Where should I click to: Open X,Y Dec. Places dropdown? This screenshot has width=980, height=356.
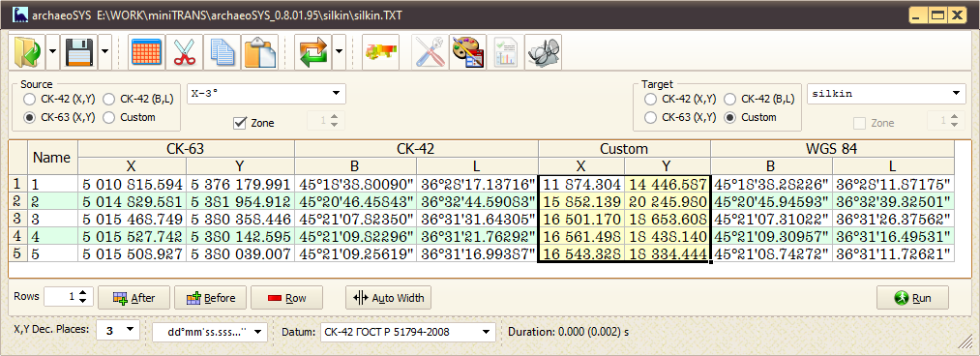click(x=118, y=330)
